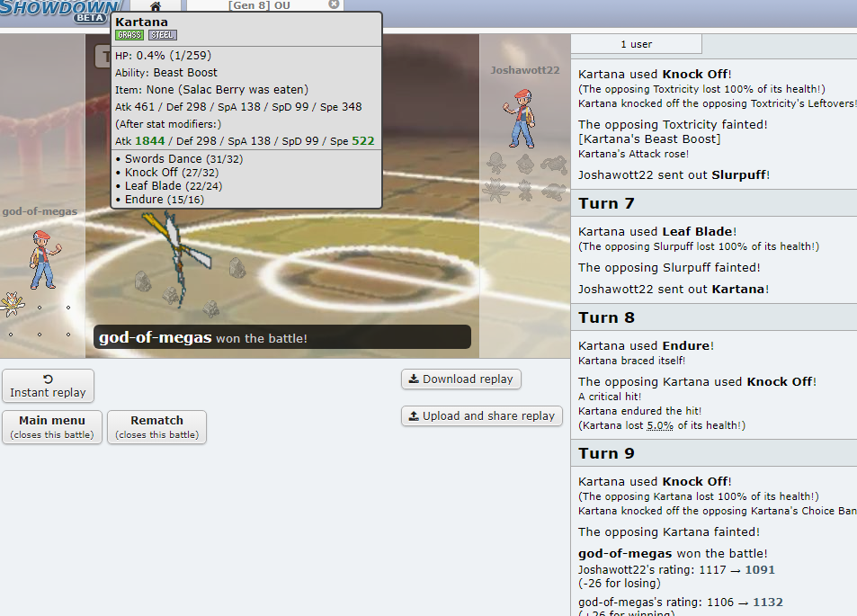
Task: Close the [Gen 8] OU battle tab
Action: [x=334, y=4]
